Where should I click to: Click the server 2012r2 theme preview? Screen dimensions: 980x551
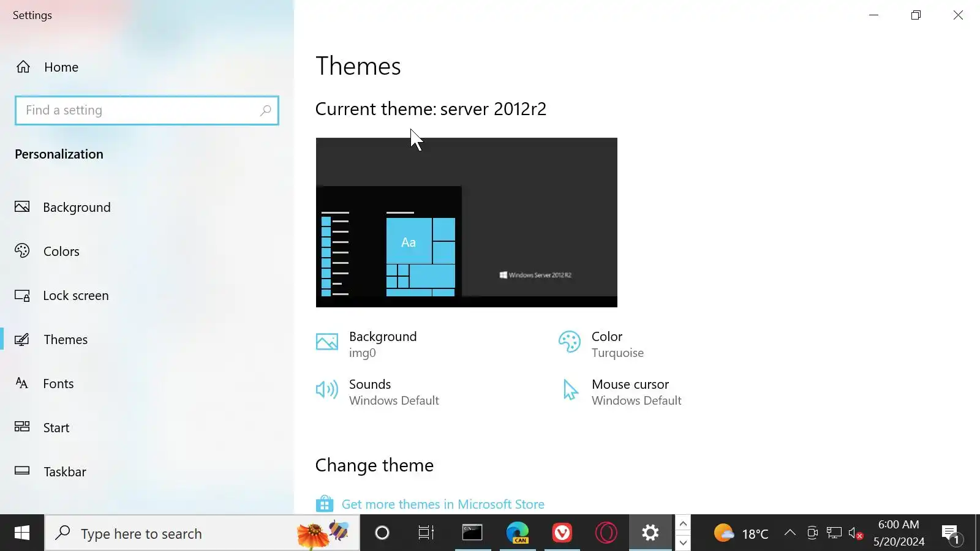coord(467,222)
